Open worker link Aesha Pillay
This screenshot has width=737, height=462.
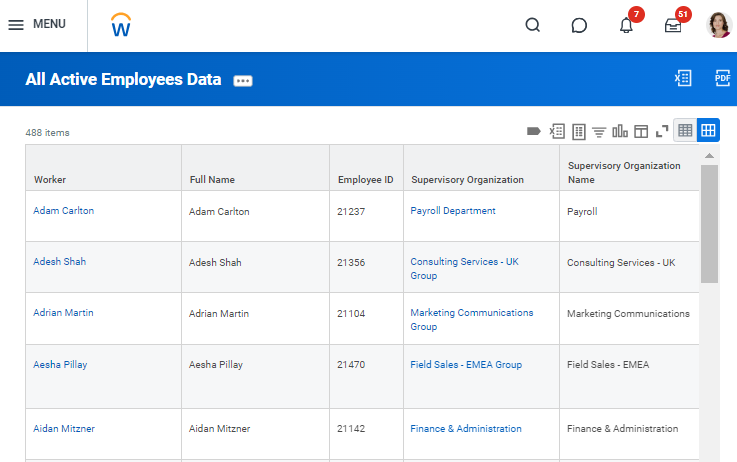click(60, 365)
